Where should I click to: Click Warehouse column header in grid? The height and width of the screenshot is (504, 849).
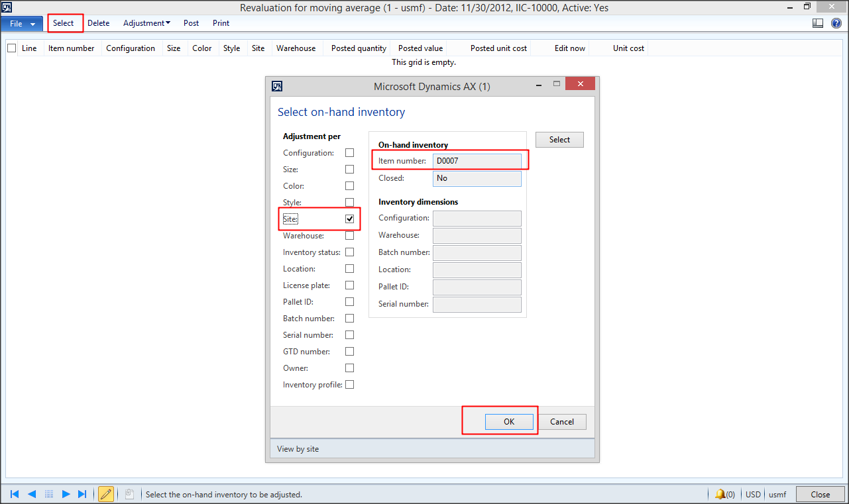point(296,48)
